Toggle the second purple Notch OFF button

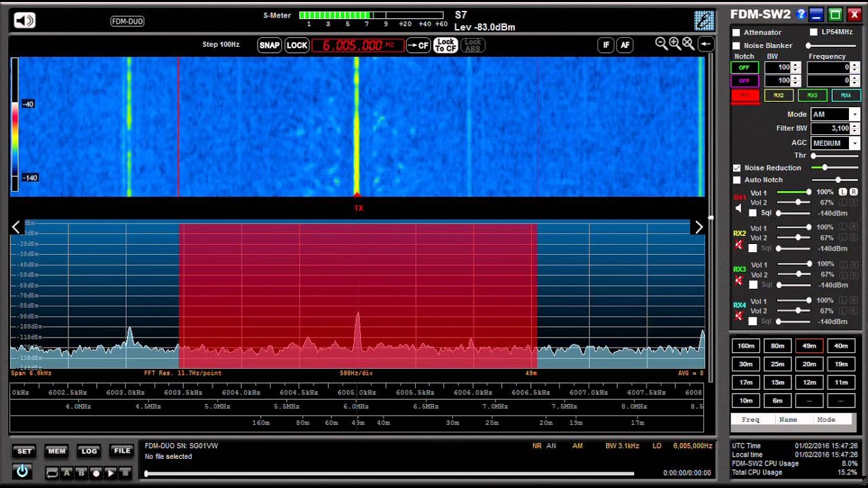click(x=744, y=81)
